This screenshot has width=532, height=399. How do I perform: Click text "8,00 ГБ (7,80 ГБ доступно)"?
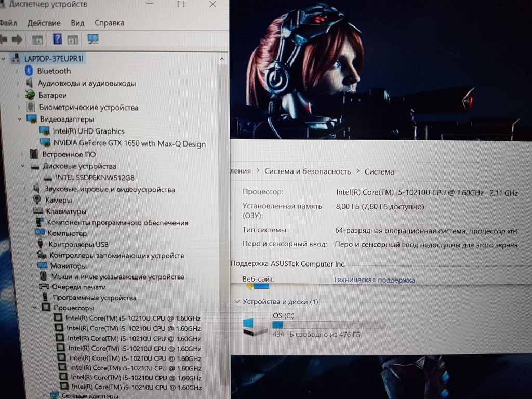tap(380, 207)
